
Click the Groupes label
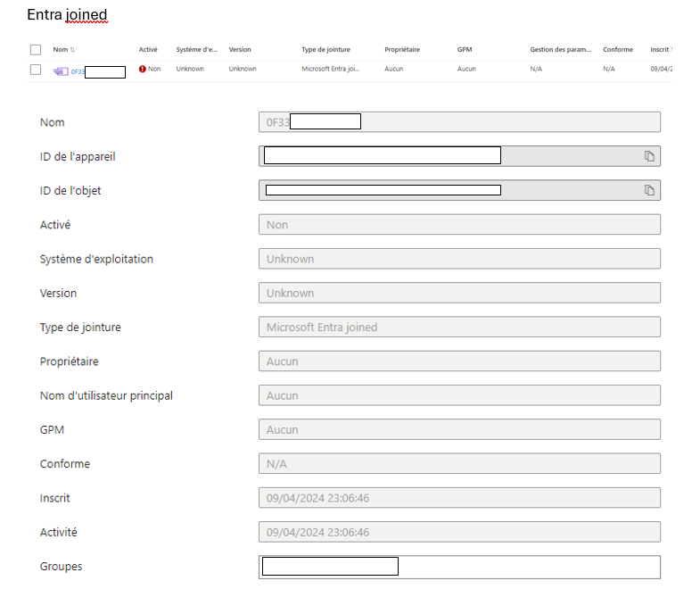pyautogui.click(x=62, y=567)
